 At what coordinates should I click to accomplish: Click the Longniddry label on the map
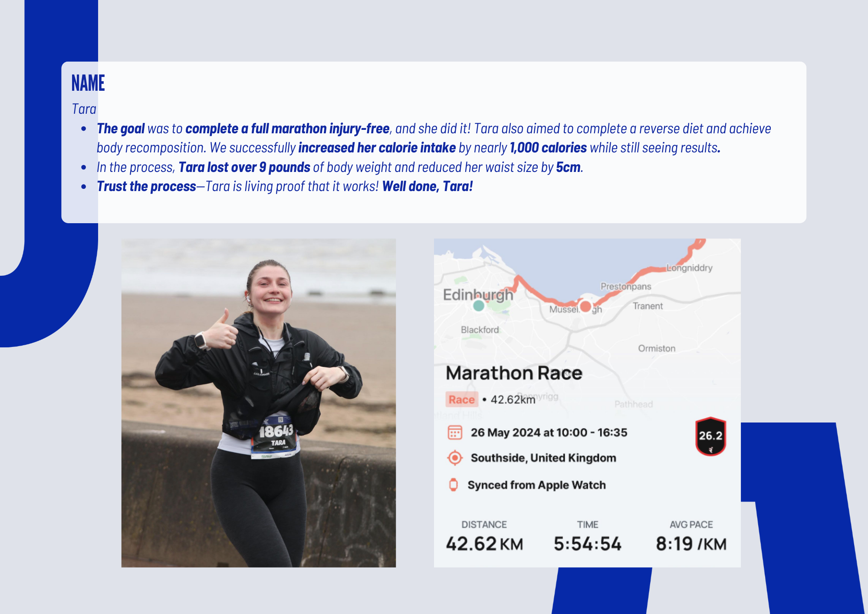coord(690,268)
